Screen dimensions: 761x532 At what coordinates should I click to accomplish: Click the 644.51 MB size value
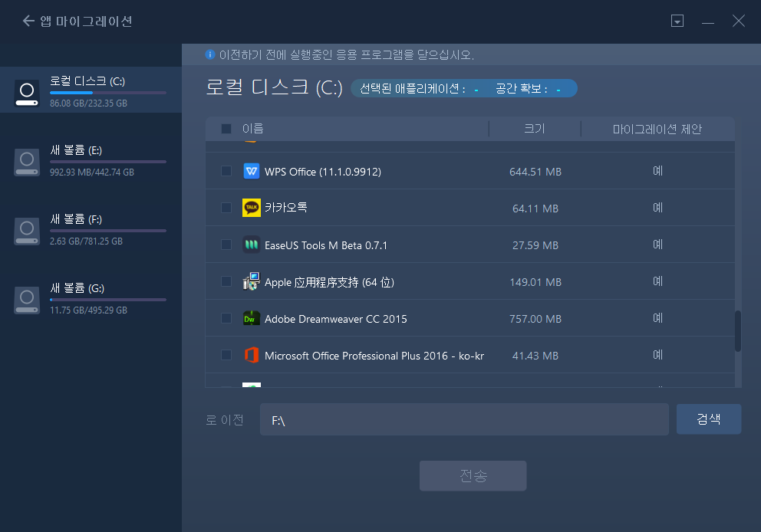[x=535, y=172]
